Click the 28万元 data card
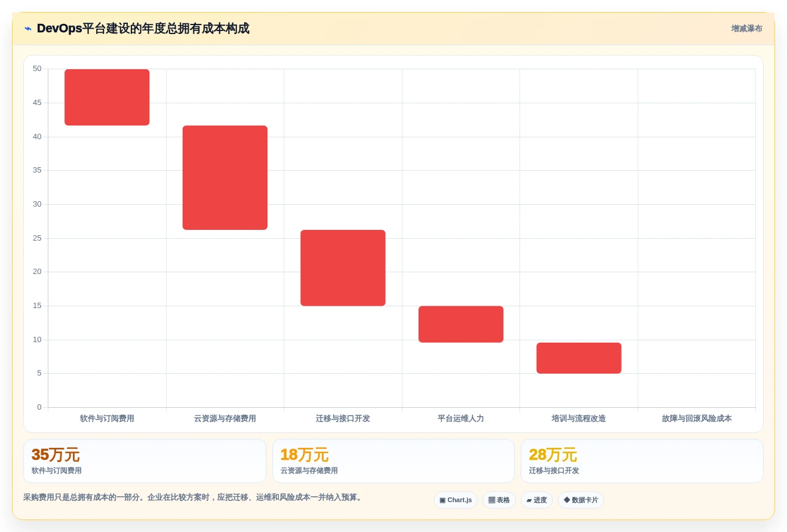Viewport: 787px width, 532px height. [x=642, y=461]
